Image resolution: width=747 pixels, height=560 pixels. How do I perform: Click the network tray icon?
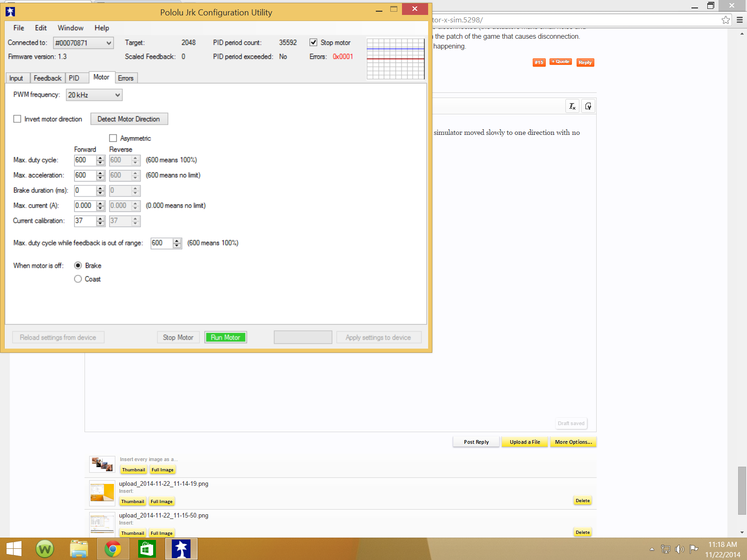pyautogui.click(x=666, y=549)
